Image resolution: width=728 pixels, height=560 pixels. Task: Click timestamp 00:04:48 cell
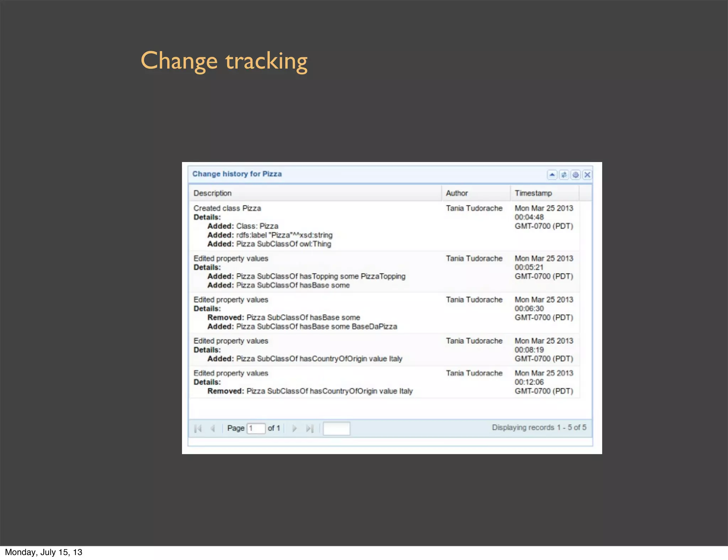pyautogui.click(x=544, y=217)
